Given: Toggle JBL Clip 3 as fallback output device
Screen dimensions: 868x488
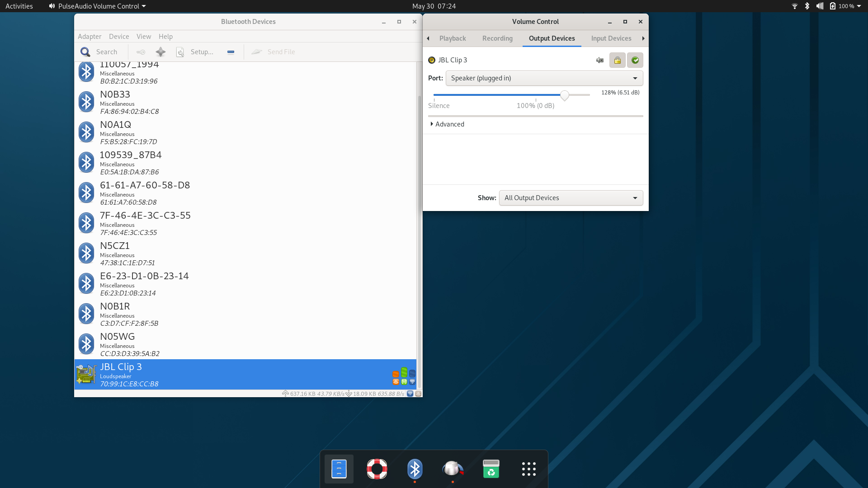Looking at the screenshot, I should tap(635, 60).
